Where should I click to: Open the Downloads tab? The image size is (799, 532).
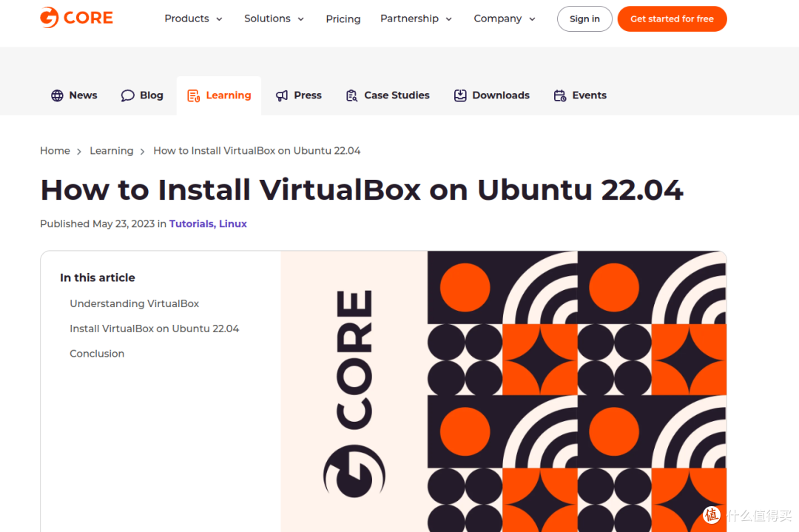coord(492,95)
